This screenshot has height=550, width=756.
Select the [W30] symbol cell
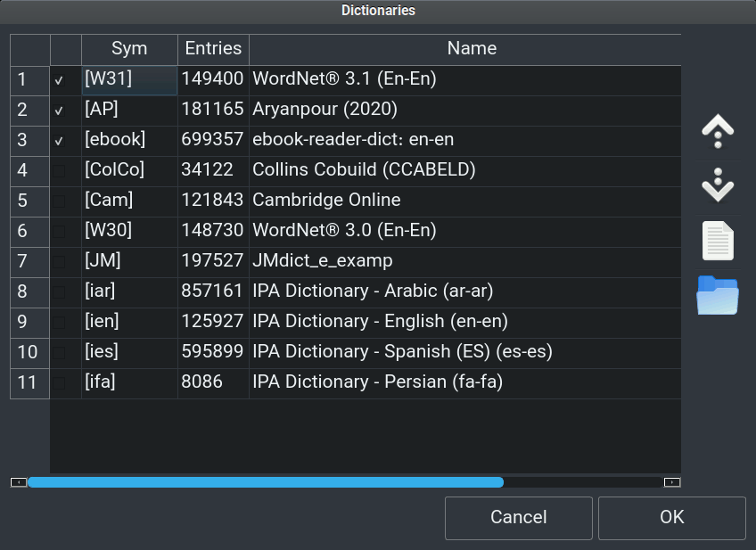pos(129,232)
